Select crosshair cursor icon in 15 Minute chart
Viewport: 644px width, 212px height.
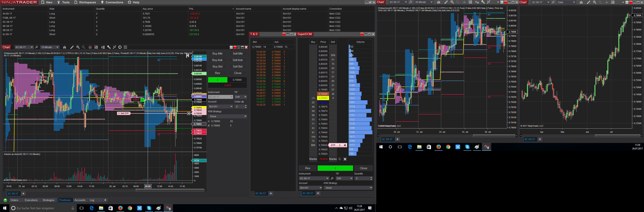(90, 47)
